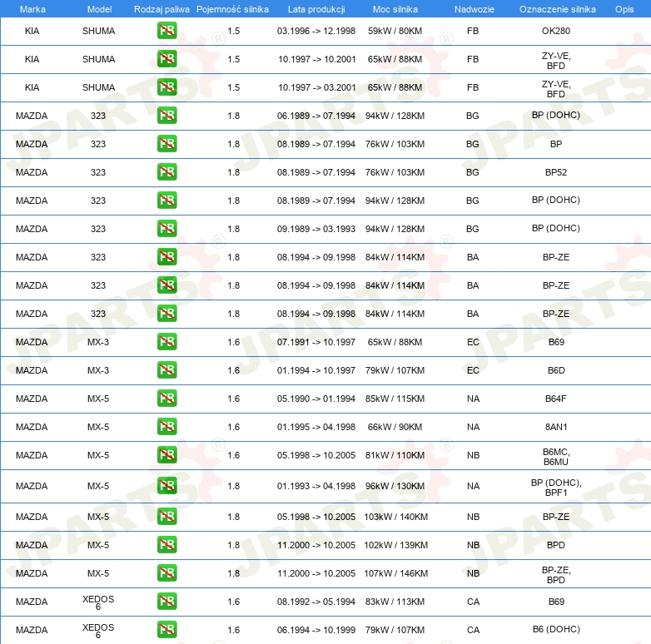Select date cell 07.1991 -> 10.1997
The image size is (651, 644).
click(316, 342)
